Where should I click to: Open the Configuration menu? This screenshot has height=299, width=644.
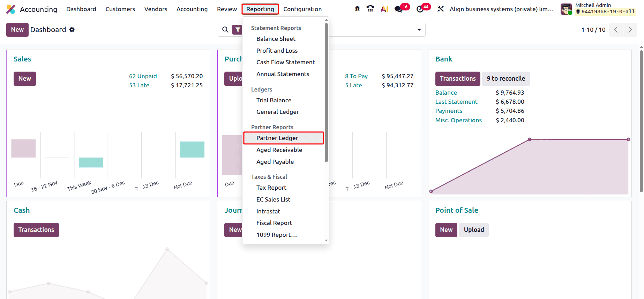[x=302, y=9]
